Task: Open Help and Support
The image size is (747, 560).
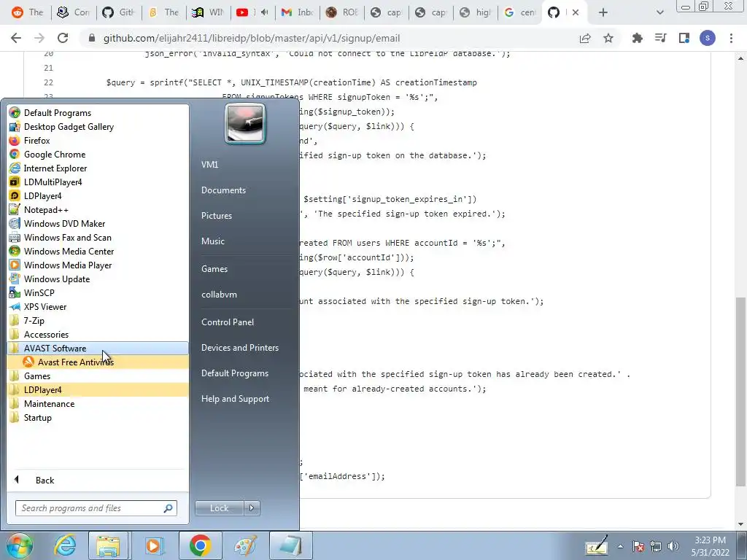Action: click(235, 399)
